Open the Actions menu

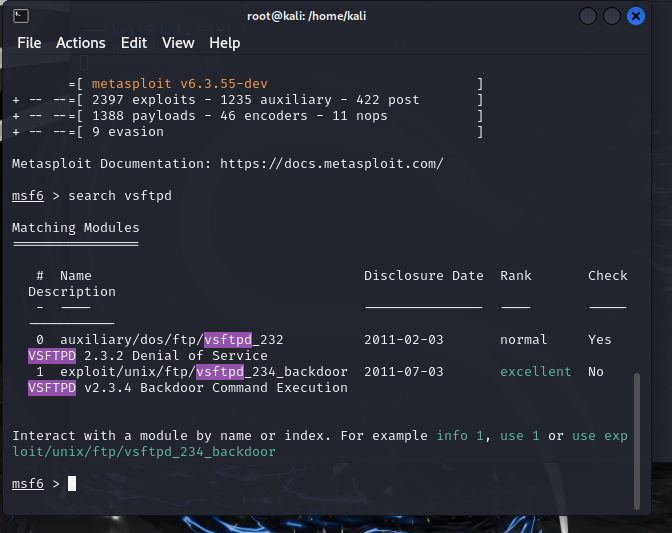click(80, 43)
